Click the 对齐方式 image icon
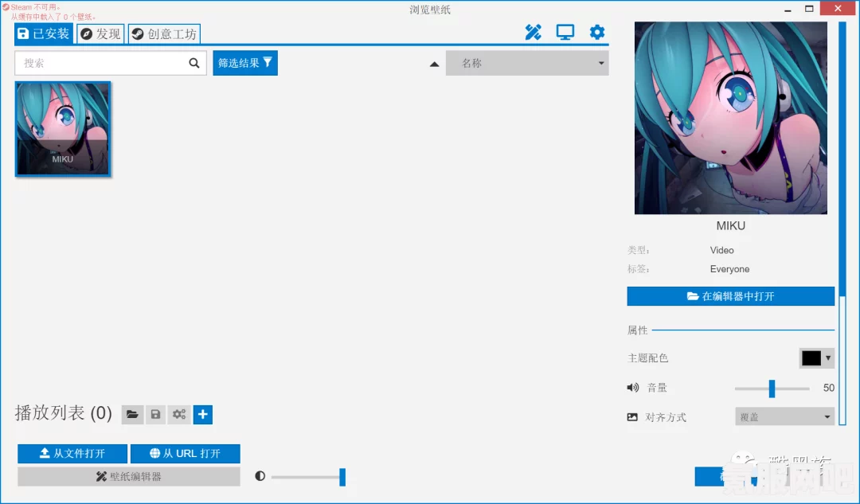The height and width of the screenshot is (504, 860). (x=632, y=416)
